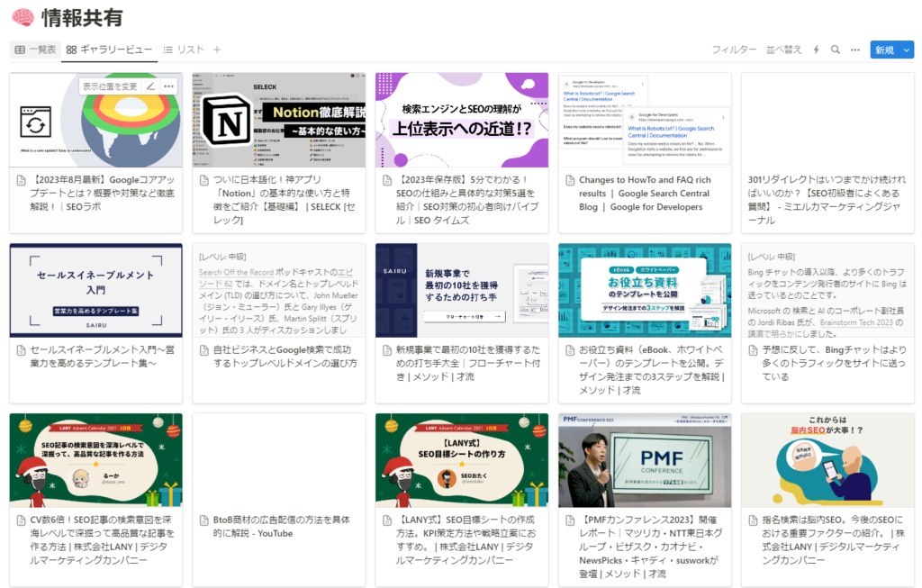
Task: Open three-dots menu on first card
Action: click(168, 86)
